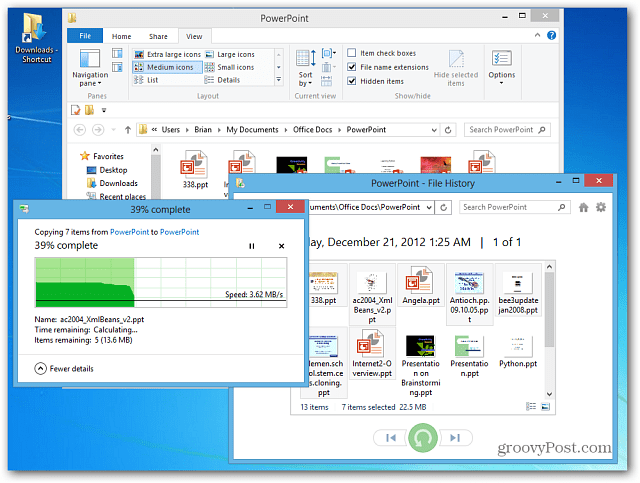
Task: Expand the Layout gallery more arrow
Action: pos(279,80)
